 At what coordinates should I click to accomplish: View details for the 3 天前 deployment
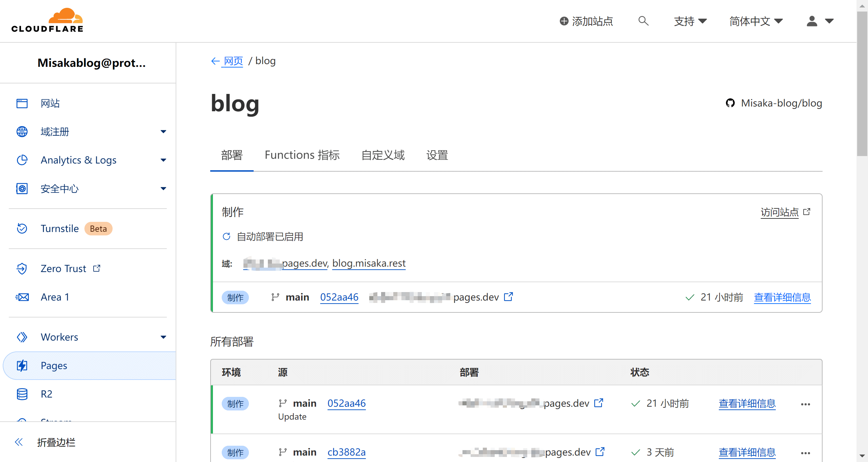pos(747,452)
